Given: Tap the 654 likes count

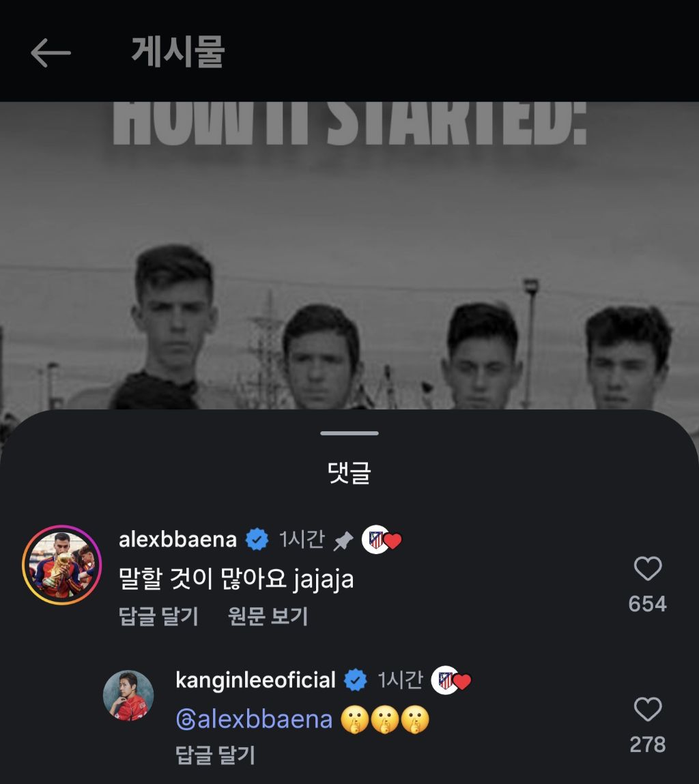Looking at the screenshot, I should (x=648, y=604).
